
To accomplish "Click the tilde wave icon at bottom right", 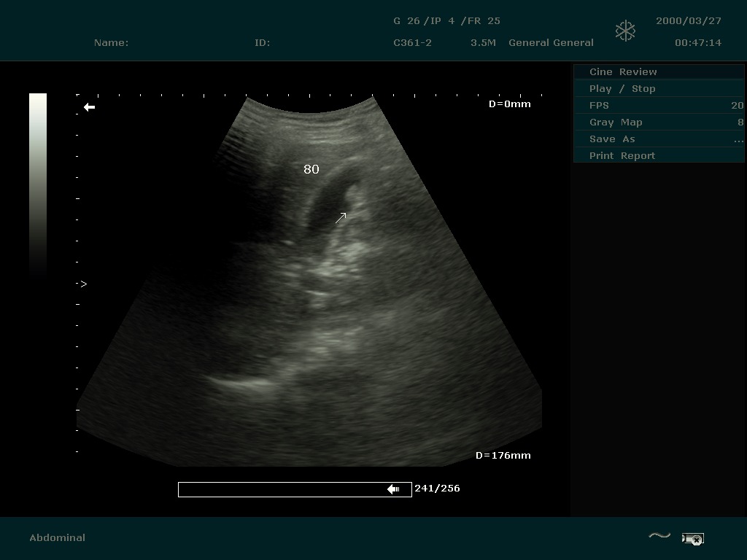I will tap(659, 537).
